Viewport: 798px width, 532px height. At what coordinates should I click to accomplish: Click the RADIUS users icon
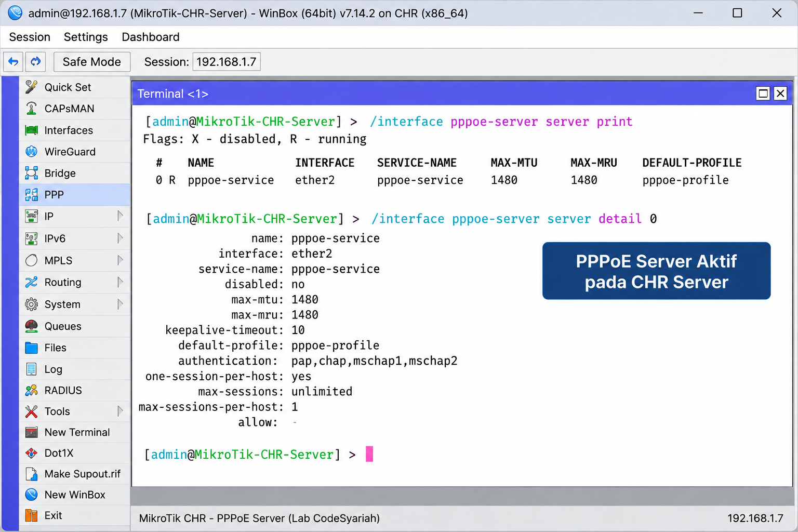coord(31,390)
